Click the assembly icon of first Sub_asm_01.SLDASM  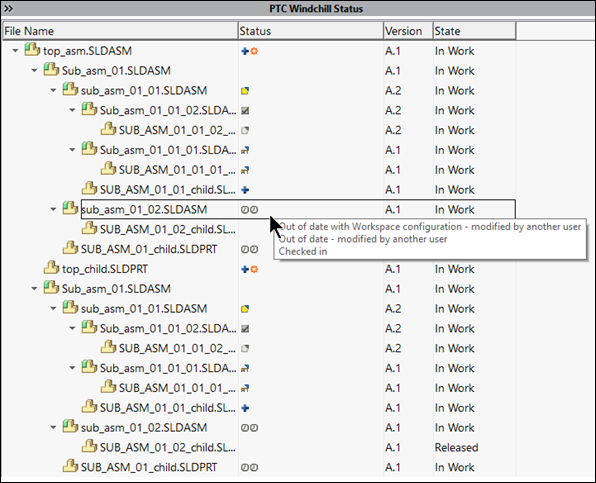click(x=51, y=70)
